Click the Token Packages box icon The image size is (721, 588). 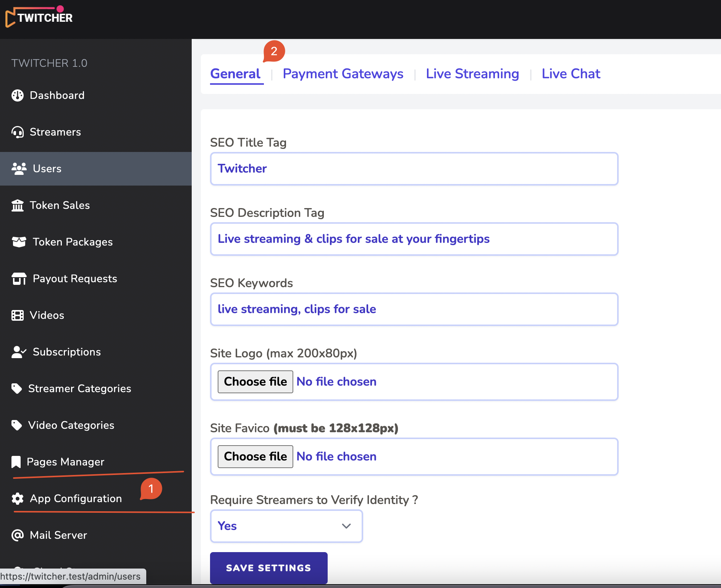19,242
